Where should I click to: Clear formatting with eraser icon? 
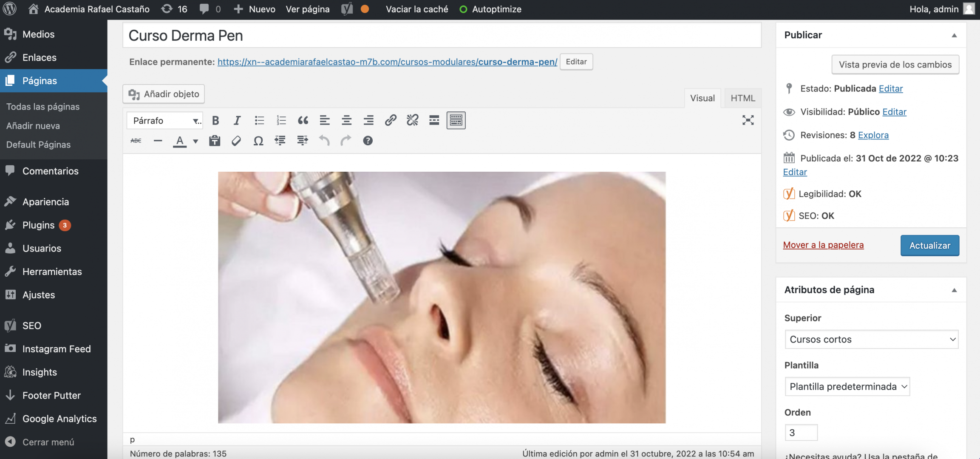[x=236, y=141]
